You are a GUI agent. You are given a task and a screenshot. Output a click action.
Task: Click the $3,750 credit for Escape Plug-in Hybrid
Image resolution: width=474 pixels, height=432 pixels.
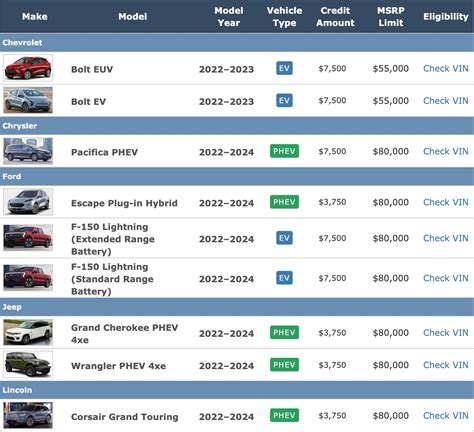coord(332,202)
